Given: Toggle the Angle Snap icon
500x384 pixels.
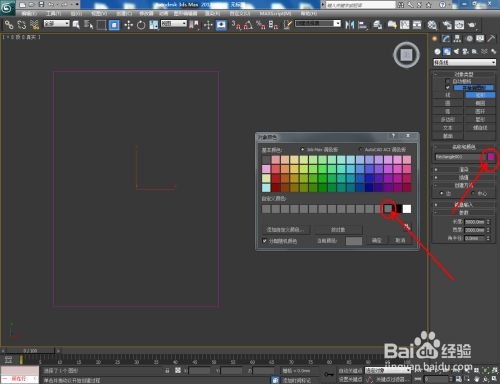Looking at the screenshot, I should (248, 25).
